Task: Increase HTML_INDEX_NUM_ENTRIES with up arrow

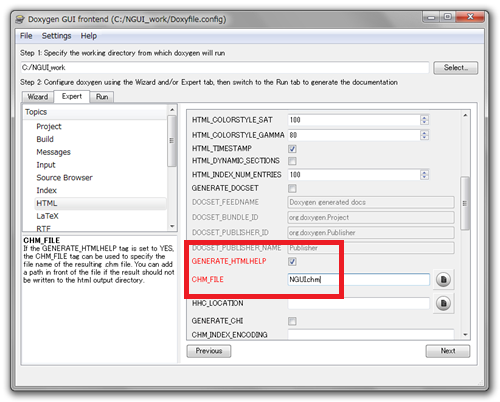Action: tap(424, 172)
